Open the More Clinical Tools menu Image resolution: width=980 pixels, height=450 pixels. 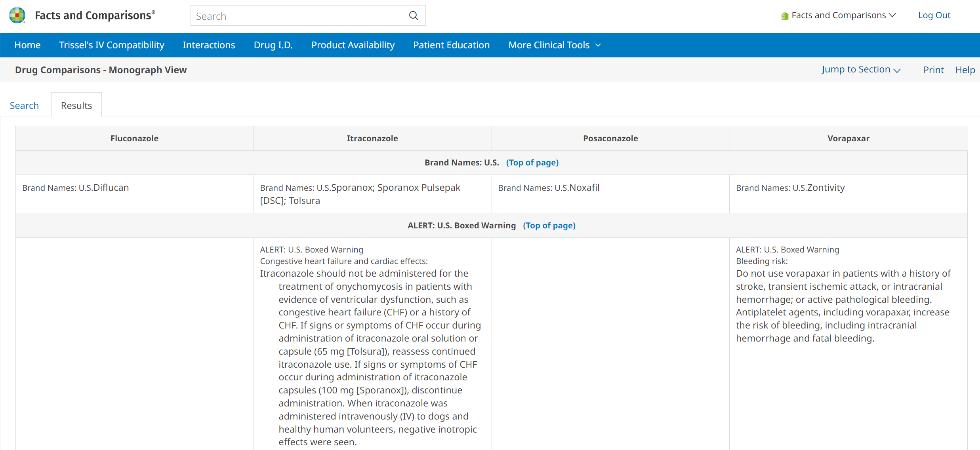click(x=555, y=45)
